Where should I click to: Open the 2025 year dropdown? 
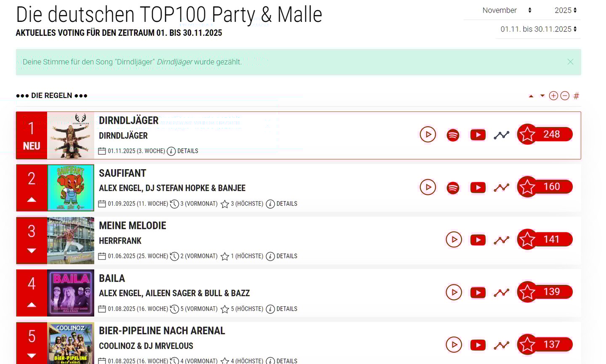click(x=565, y=10)
